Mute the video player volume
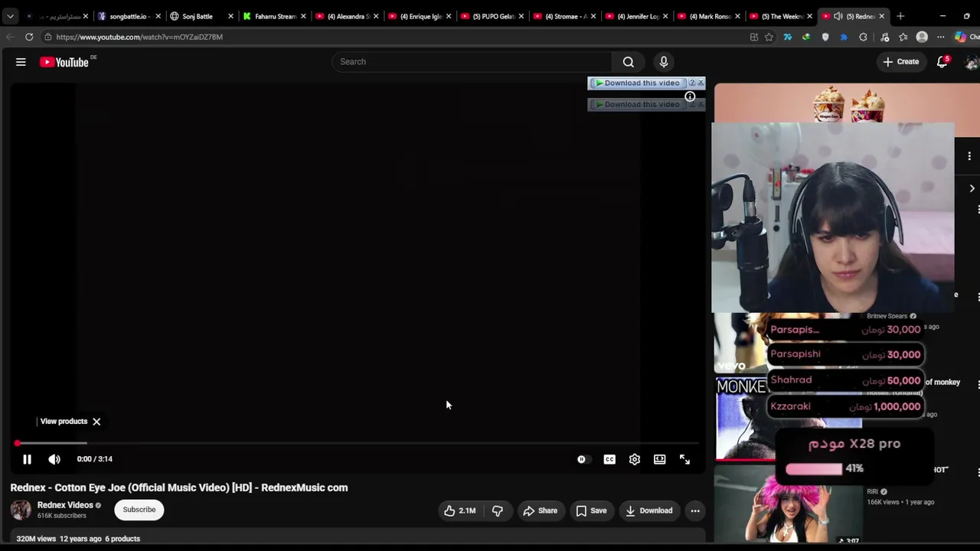 [54, 459]
